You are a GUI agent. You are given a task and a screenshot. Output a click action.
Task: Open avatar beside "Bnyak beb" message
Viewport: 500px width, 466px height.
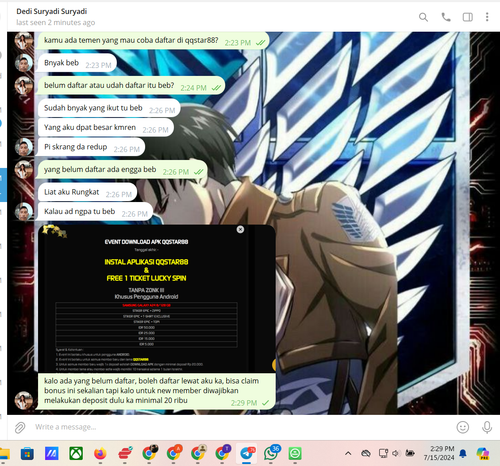(24, 63)
